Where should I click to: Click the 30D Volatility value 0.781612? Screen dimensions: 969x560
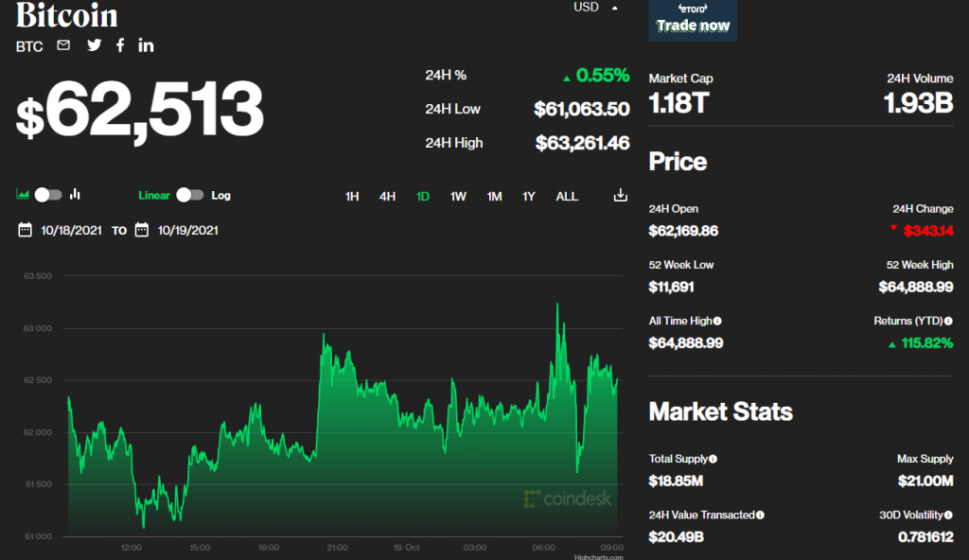(925, 537)
